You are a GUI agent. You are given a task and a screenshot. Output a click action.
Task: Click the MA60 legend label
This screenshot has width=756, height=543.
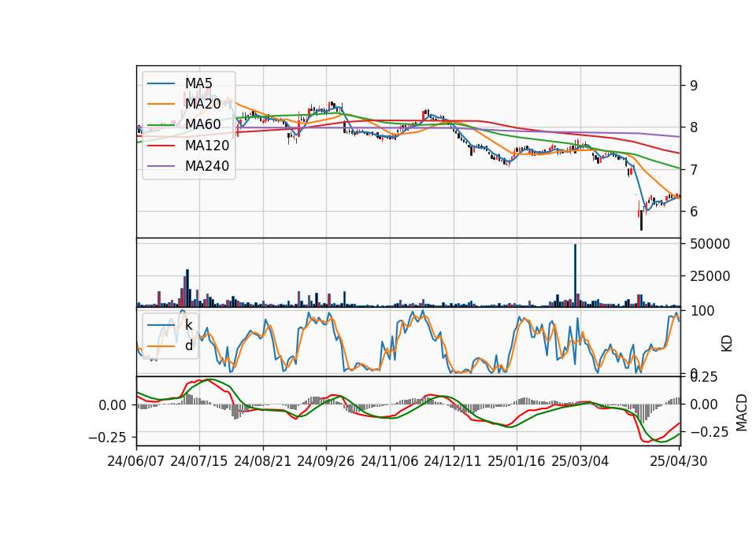pos(202,125)
